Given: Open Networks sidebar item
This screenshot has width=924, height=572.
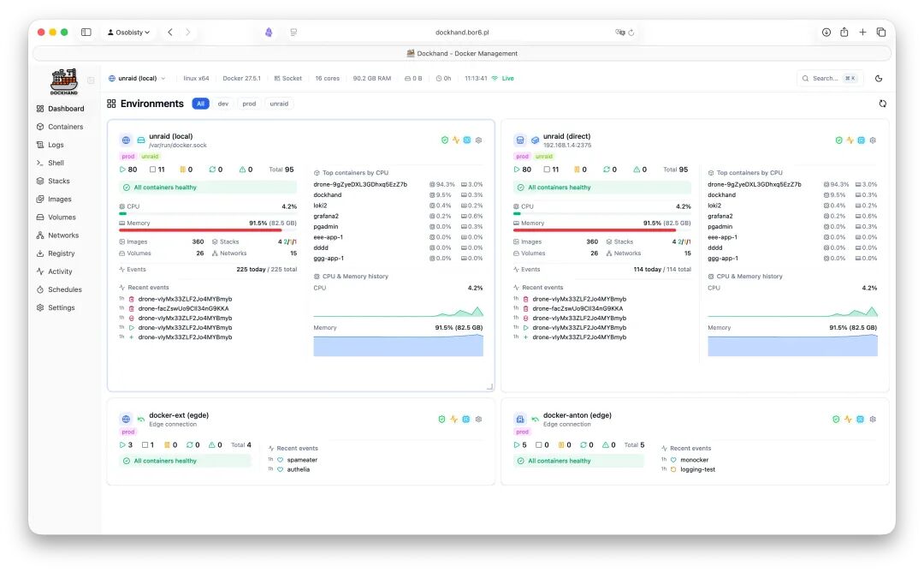Looking at the screenshot, I should (x=57, y=235).
